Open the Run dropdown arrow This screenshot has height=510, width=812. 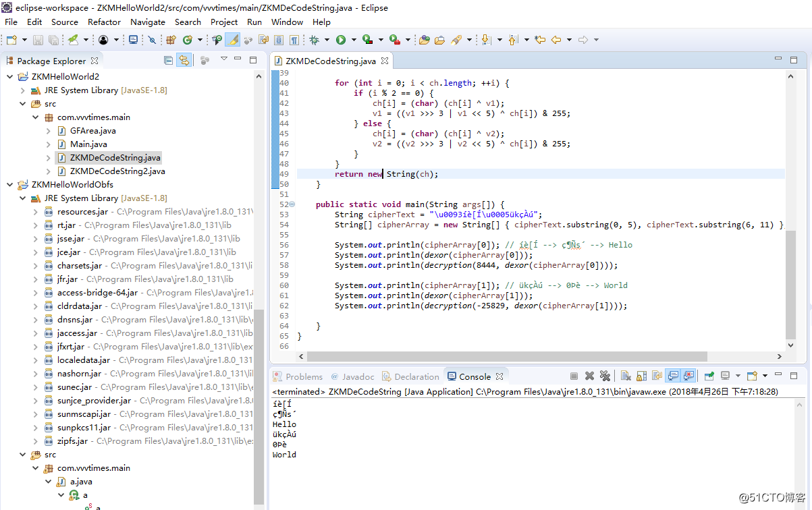point(354,40)
